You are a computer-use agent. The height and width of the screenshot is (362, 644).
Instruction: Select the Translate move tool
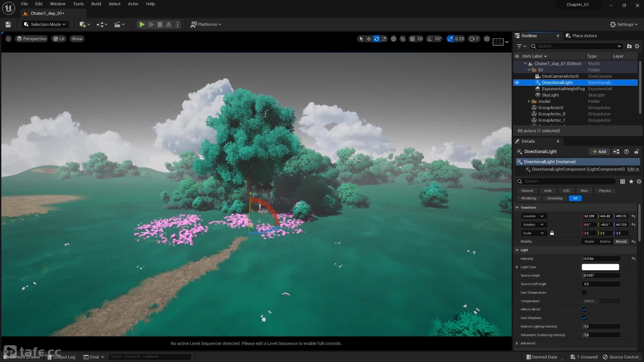click(369, 39)
